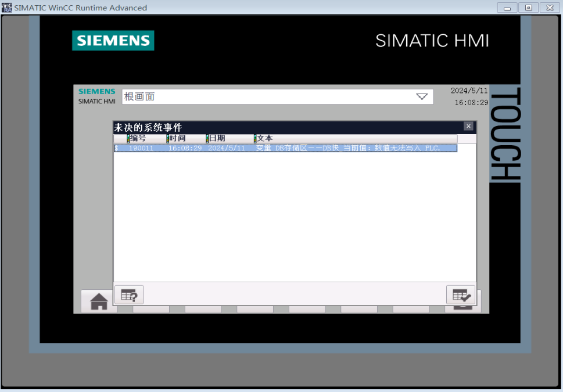Click the large SIMATIC HMI heading text
The width and height of the screenshot is (563, 392).
(x=432, y=41)
